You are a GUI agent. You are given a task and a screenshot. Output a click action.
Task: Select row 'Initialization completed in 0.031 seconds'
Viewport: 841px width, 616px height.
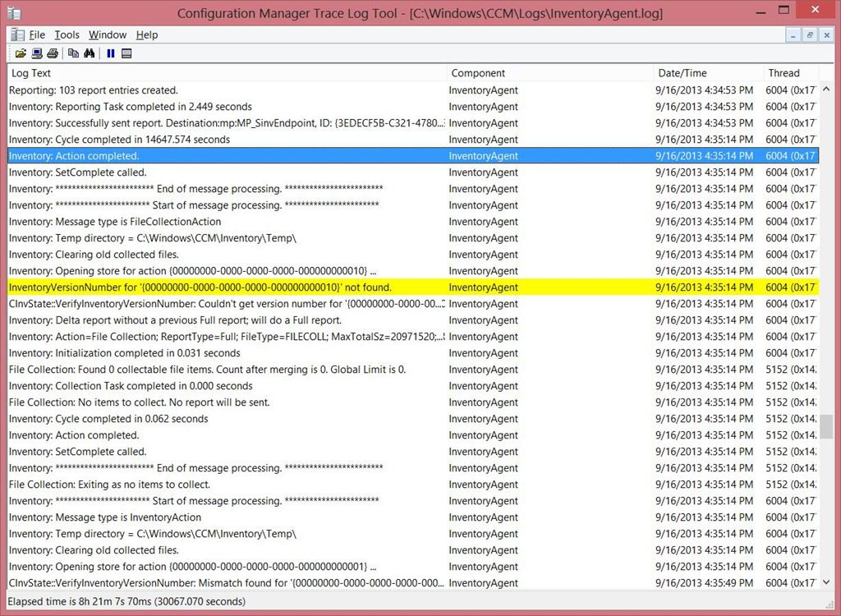(413, 353)
